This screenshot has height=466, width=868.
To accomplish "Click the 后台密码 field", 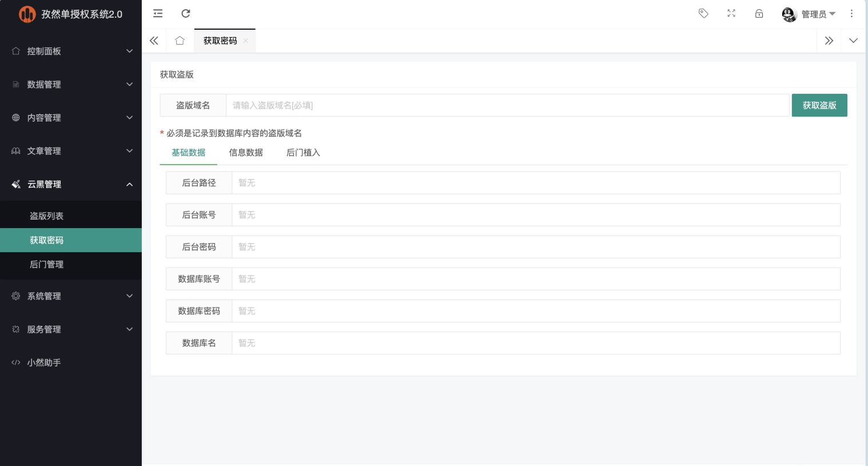I will click(536, 247).
